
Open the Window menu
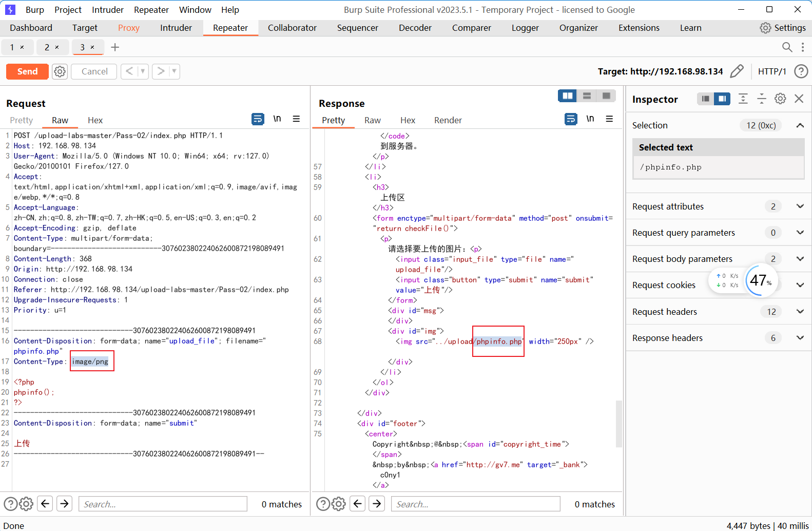pos(195,10)
